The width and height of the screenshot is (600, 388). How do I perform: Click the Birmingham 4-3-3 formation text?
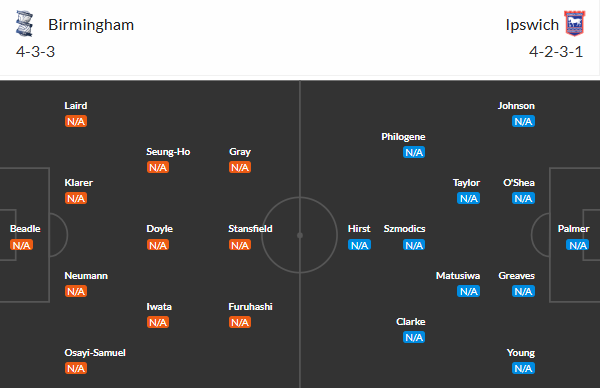point(36,52)
